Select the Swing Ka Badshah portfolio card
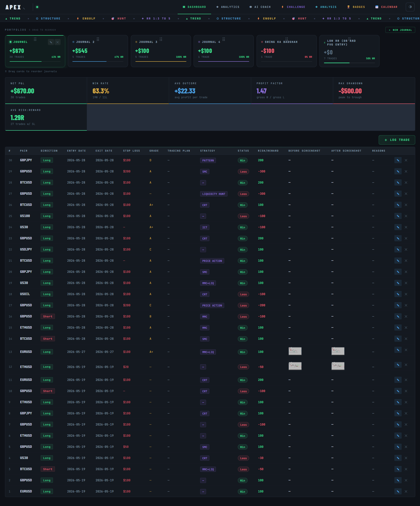The height and width of the screenshot is (506, 420). coord(287,51)
